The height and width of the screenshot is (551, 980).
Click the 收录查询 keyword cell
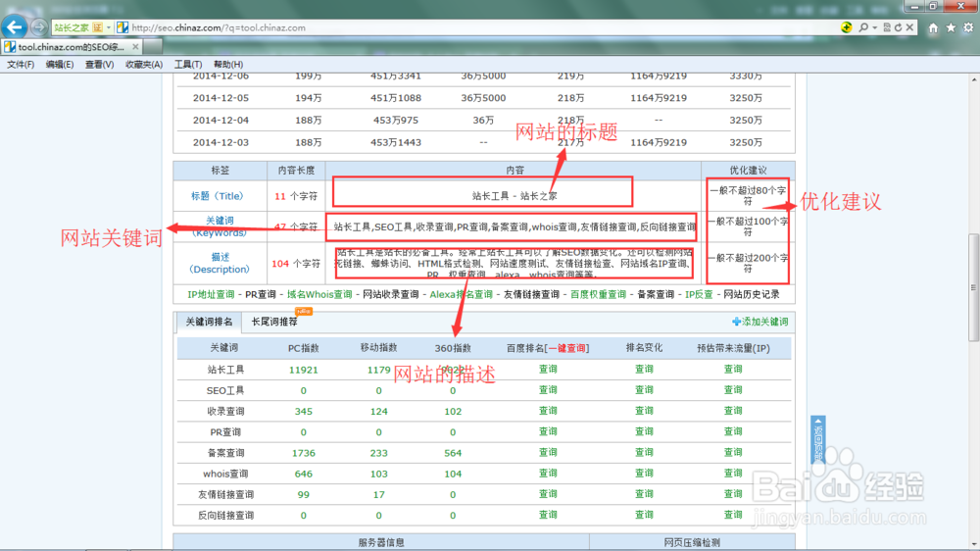coord(225,412)
